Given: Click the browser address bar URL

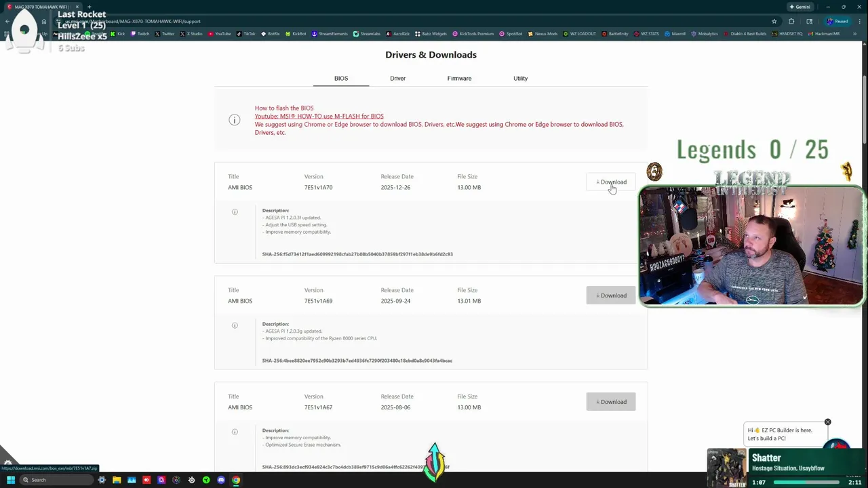Looking at the screenshot, I should tap(132, 21).
